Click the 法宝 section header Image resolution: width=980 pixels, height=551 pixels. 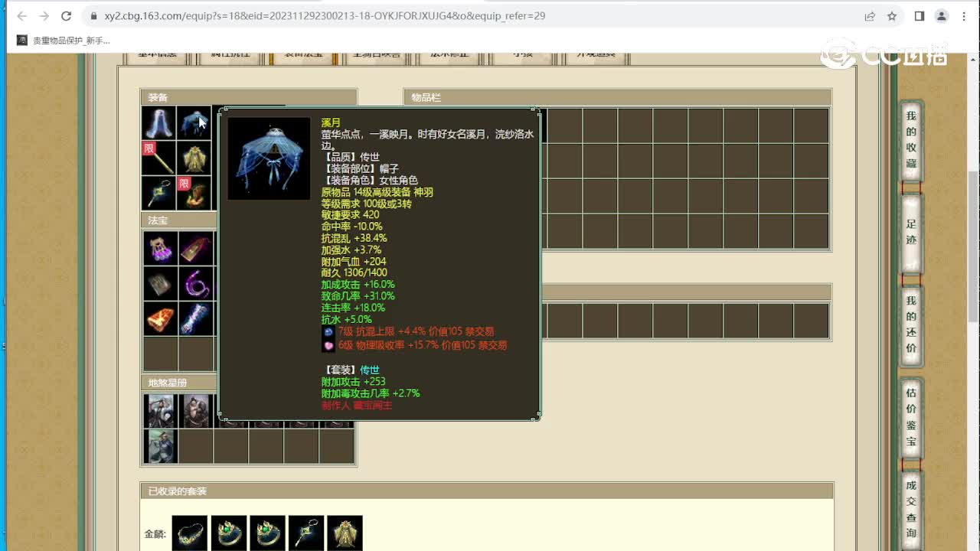(179, 220)
